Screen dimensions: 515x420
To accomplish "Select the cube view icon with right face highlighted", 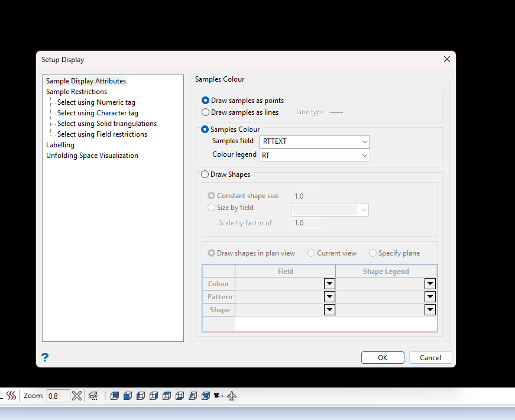I will [x=154, y=396].
